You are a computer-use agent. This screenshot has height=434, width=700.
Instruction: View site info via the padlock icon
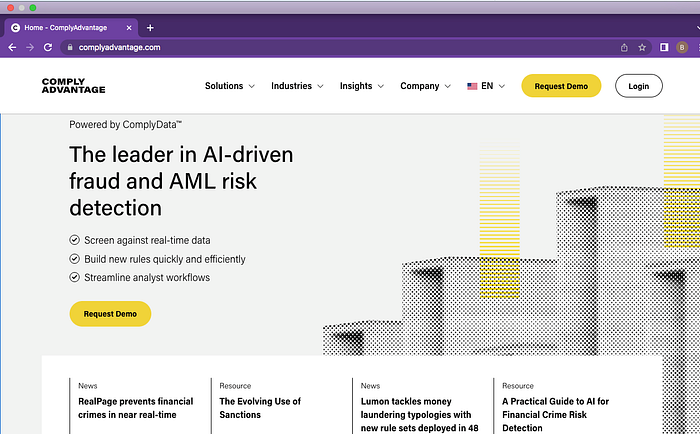point(70,47)
